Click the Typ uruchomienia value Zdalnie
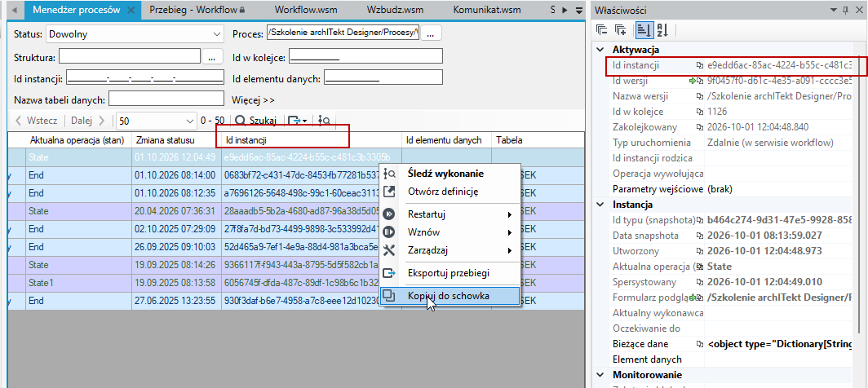This screenshot has height=388, width=868. [x=771, y=143]
